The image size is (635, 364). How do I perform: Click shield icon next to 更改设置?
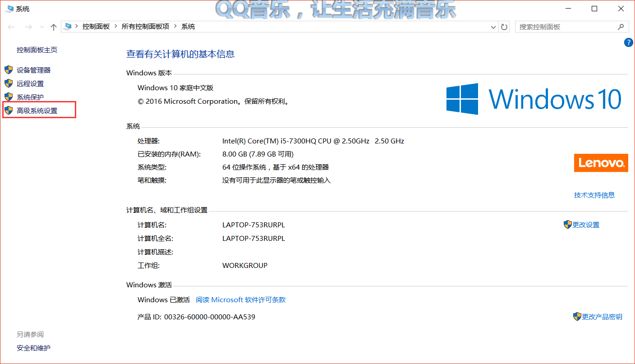coord(568,225)
